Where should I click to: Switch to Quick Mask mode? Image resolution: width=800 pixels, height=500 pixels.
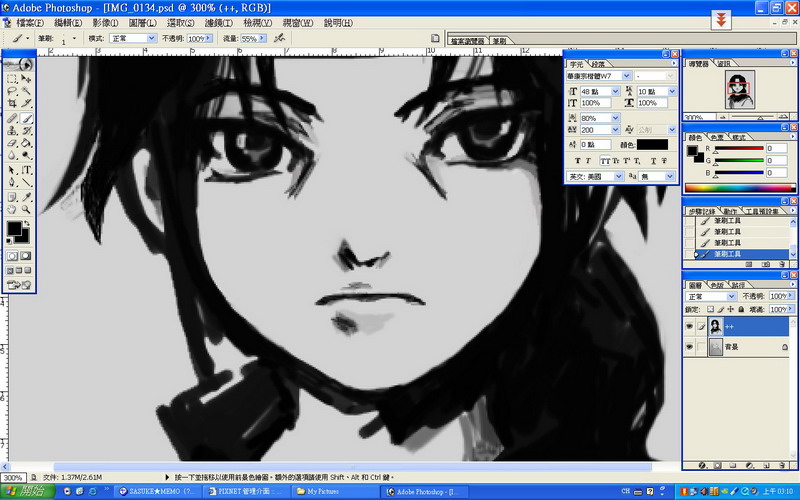(x=25, y=256)
